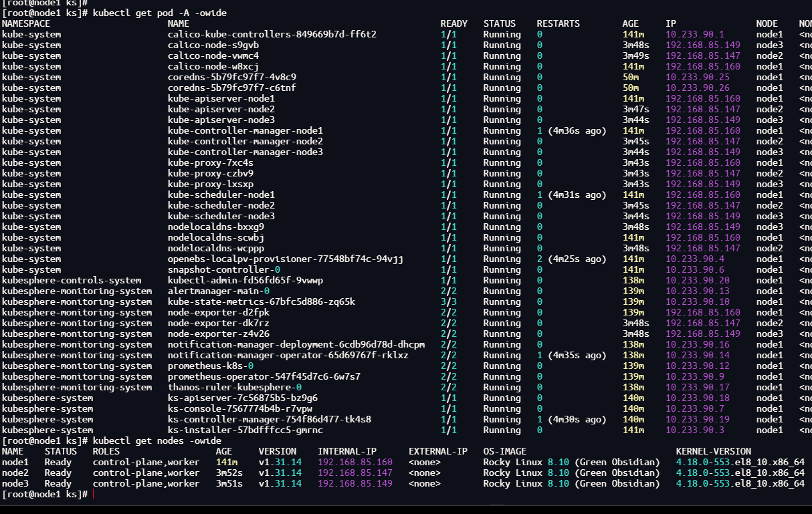This screenshot has width=812, height=514.
Task: Click the ROLES column header
Action: pyautogui.click(x=106, y=451)
